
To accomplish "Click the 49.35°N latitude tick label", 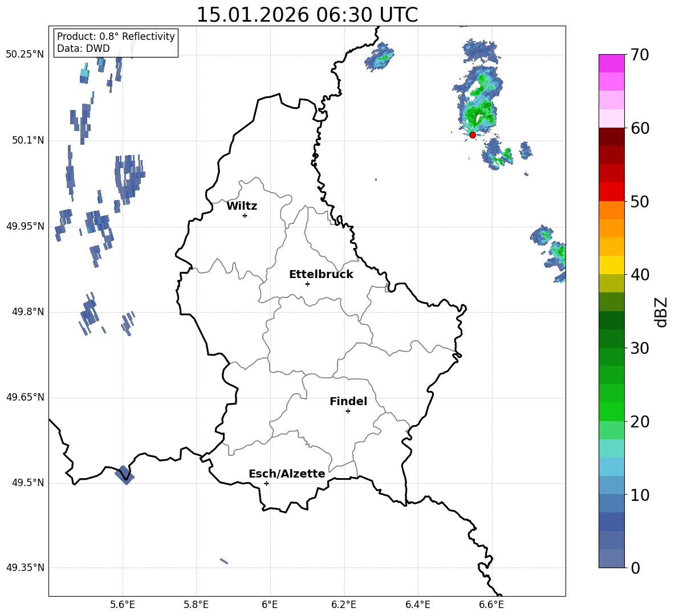I will (25, 568).
